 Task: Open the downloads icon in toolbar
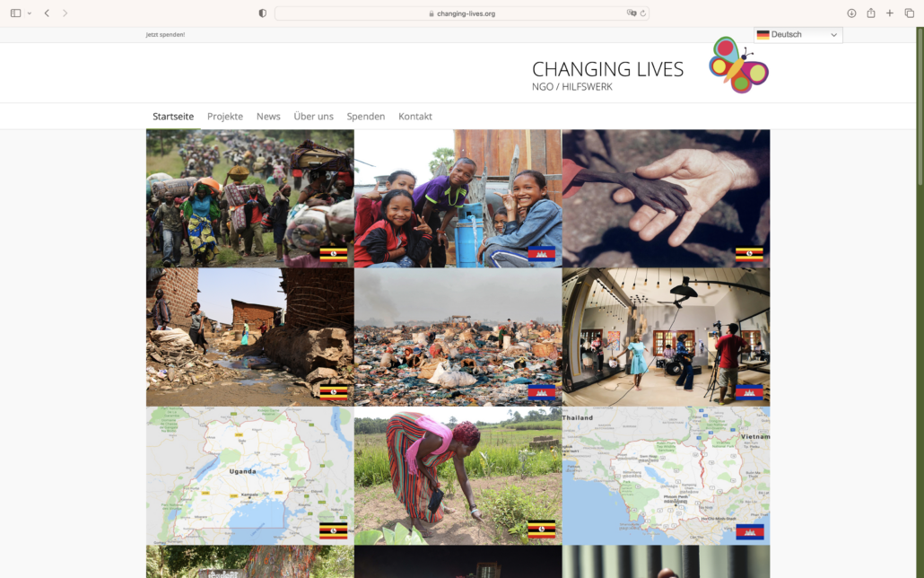coord(851,13)
